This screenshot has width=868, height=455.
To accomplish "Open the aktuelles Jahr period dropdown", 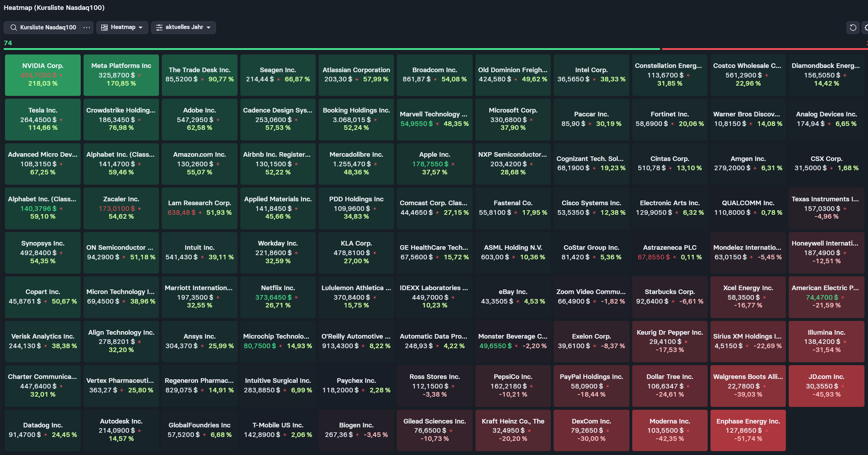I will (183, 27).
